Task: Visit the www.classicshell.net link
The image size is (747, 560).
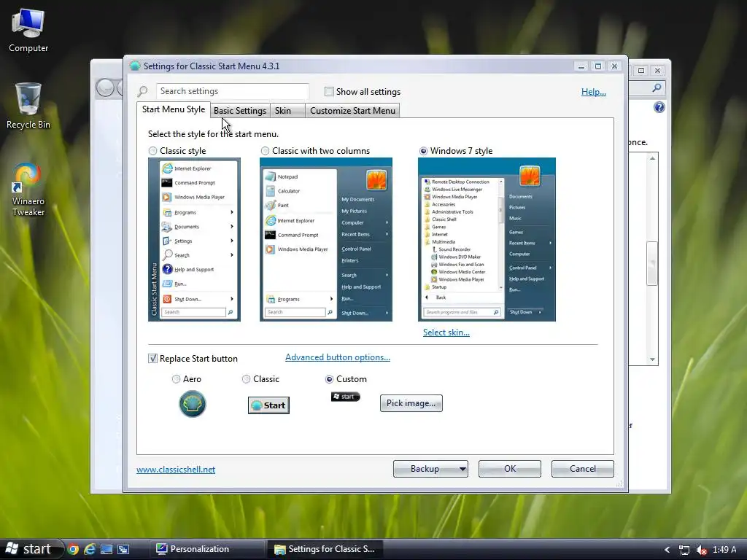Action: (176, 470)
